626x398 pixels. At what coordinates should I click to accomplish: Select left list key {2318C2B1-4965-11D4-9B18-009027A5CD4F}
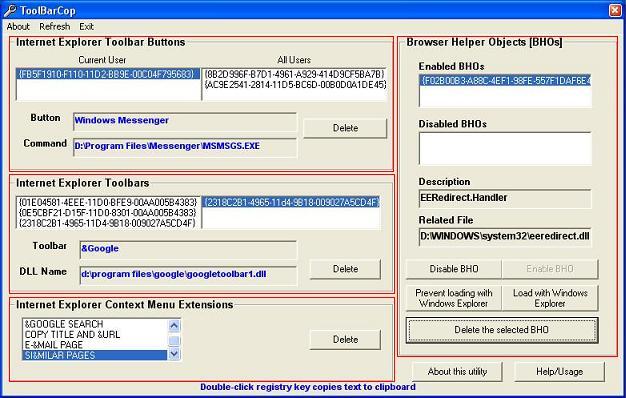(x=108, y=223)
